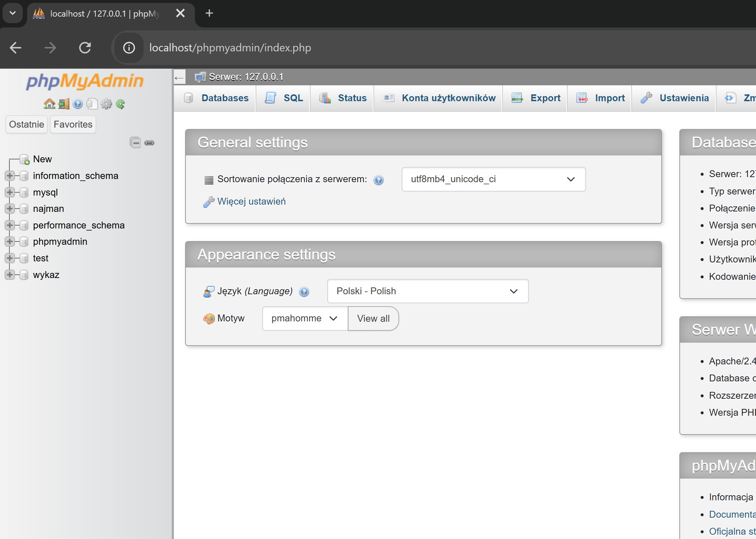Toggle the link with main panel icon
Screen dimensions: 756x539
[149, 142]
